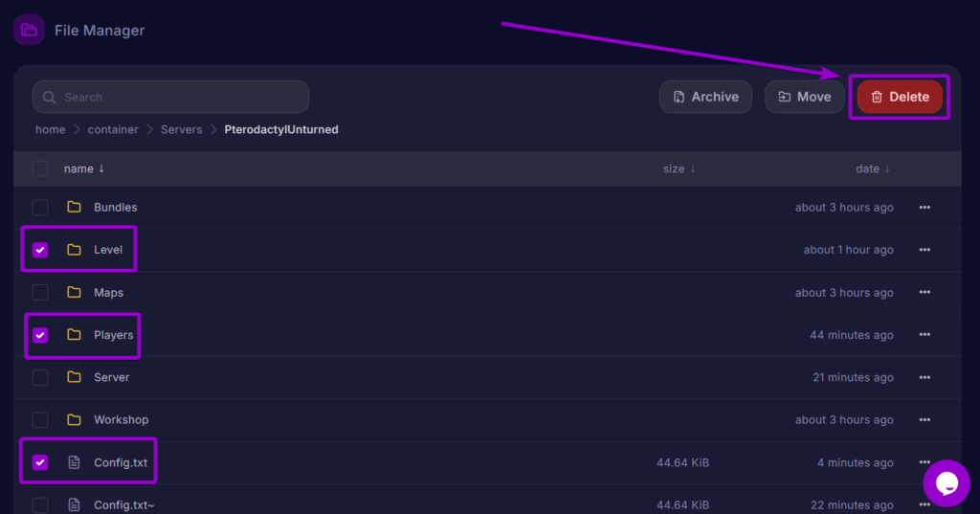Click the '44 minutes ago' date
The height and width of the screenshot is (514, 980).
coord(852,335)
